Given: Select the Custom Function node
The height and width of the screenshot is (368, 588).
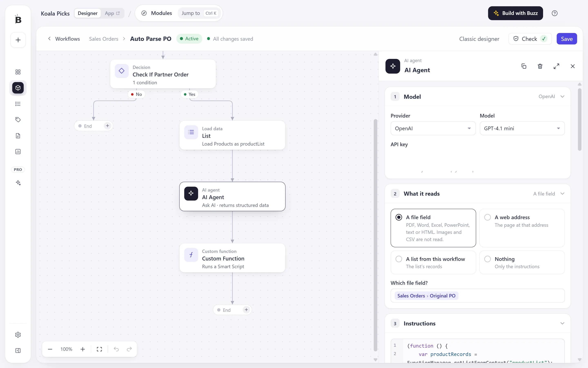Looking at the screenshot, I should click(x=232, y=258).
